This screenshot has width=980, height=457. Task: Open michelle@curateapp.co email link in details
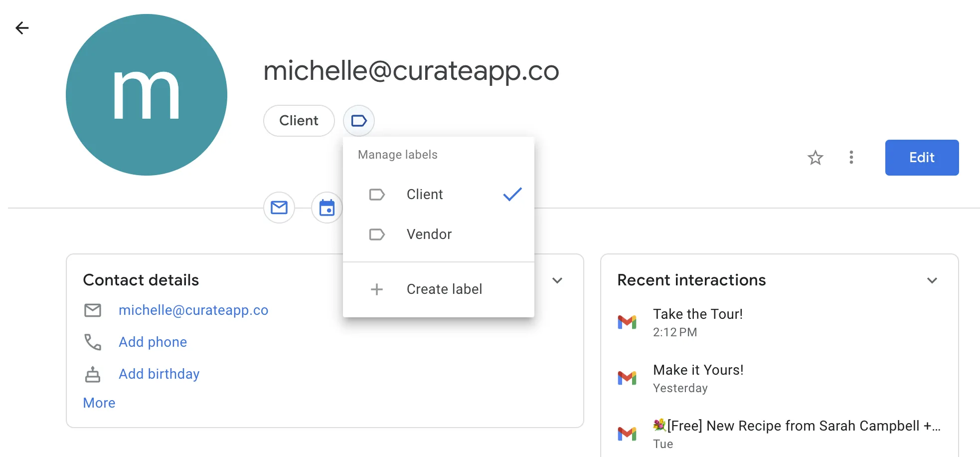pyautogui.click(x=193, y=310)
